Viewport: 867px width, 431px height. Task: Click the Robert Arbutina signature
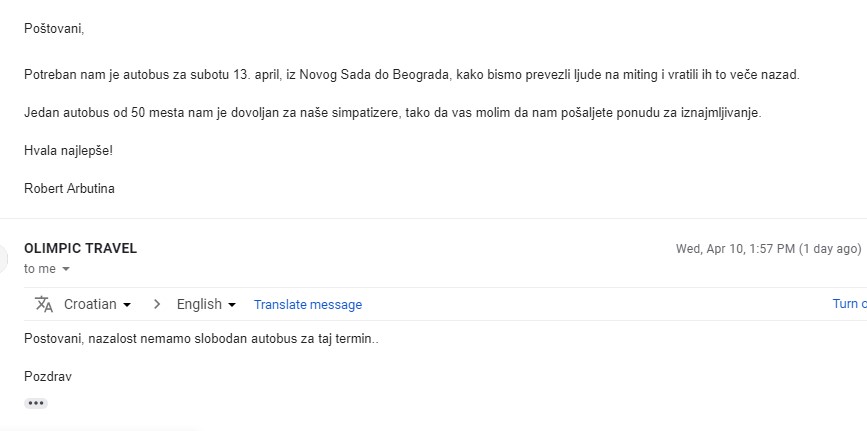tap(69, 188)
